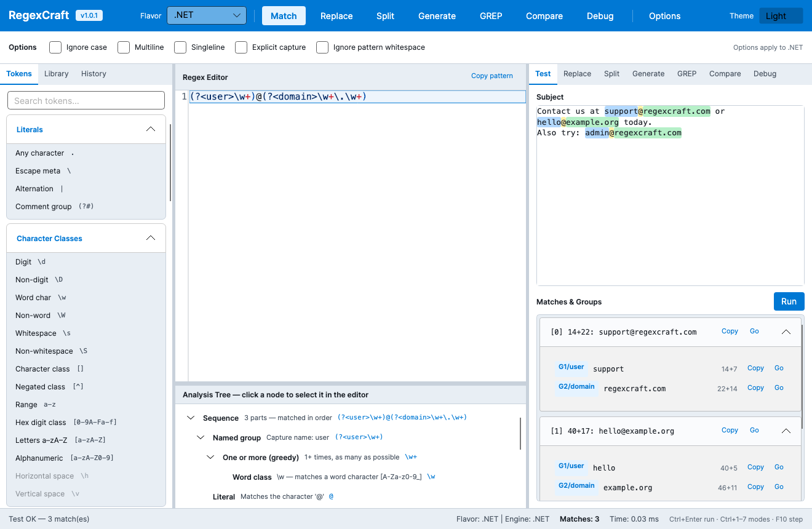Click the Search tokens input field
Image resolution: width=812 pixels, height=529 pixels.
tap(86, 100)
